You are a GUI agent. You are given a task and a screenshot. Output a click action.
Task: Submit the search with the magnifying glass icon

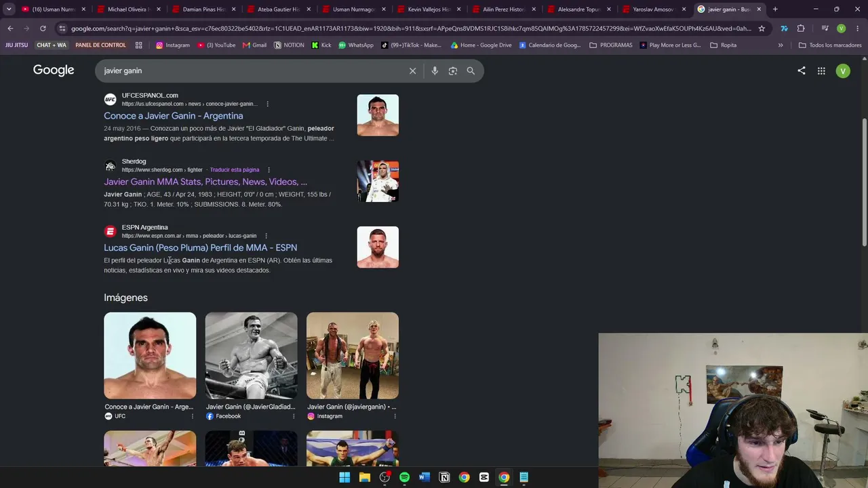471,70
